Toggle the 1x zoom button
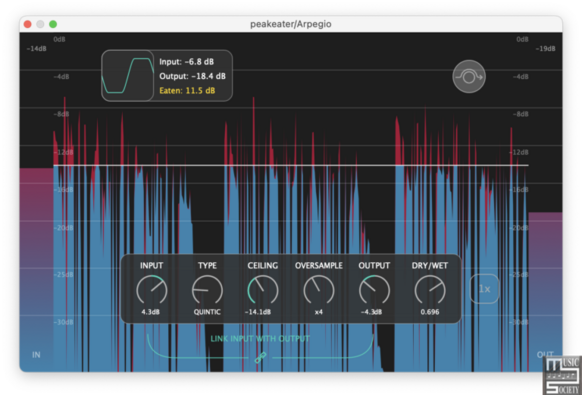Screen dimensions: 582x395 [484, 289]
